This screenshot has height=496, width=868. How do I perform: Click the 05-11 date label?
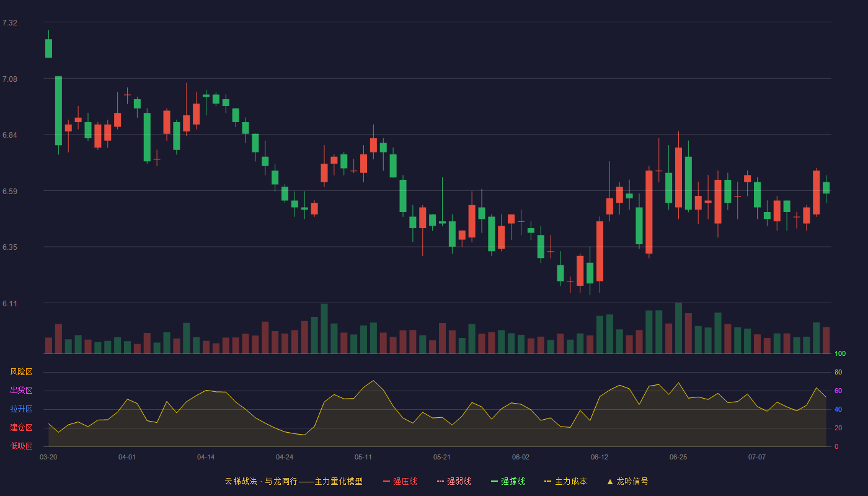click(363, 457)
